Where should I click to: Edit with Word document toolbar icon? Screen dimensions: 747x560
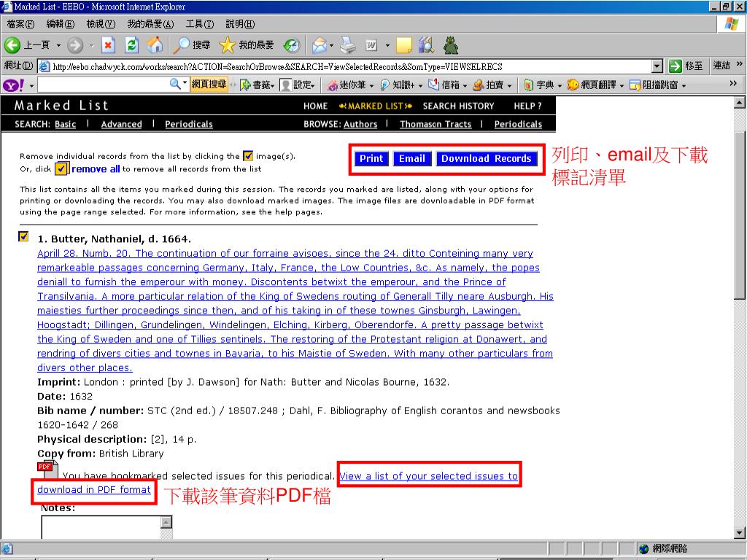pyautogui.click(x=371, y=45)
